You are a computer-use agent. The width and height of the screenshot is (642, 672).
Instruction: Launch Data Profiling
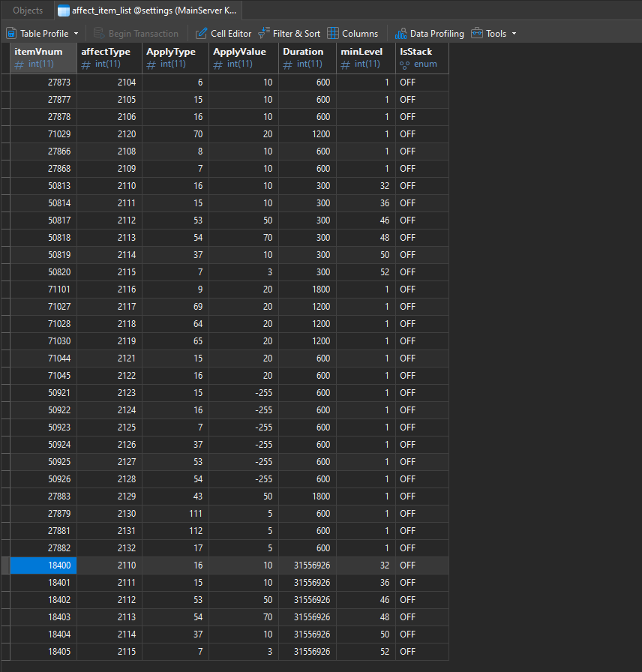430,34
